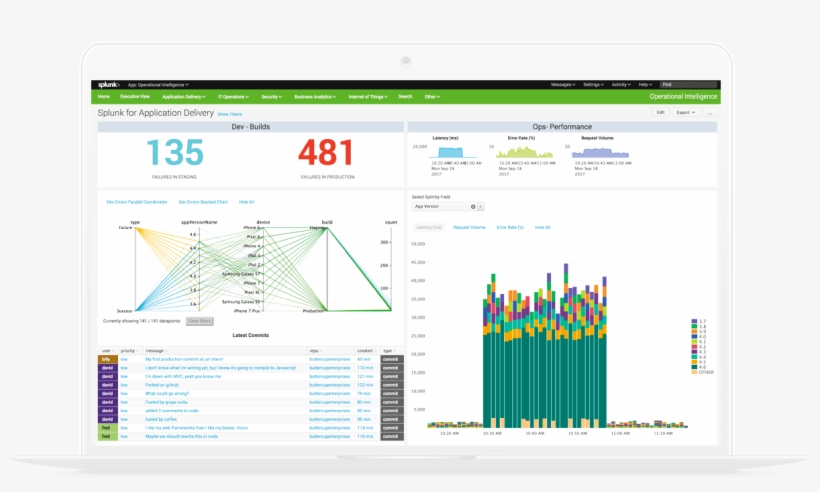This screenshot has height=492, width=820.
Task: Expand the Internet of Things nav menu
Action: 368,97
